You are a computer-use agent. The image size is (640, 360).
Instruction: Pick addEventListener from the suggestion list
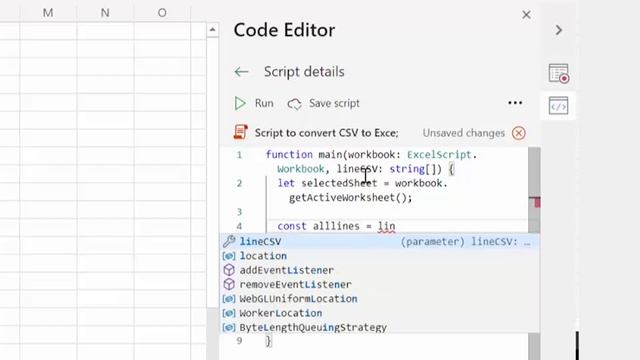380,270
